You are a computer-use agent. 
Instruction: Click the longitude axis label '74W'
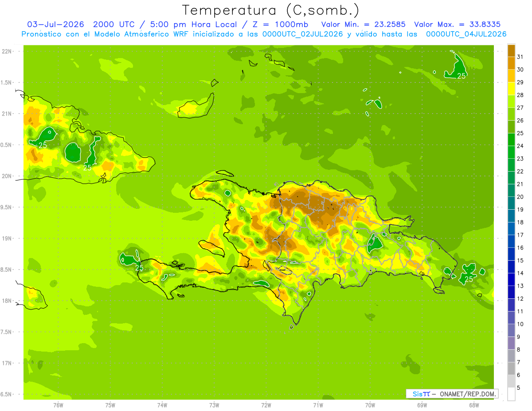(x=162, y=405)
